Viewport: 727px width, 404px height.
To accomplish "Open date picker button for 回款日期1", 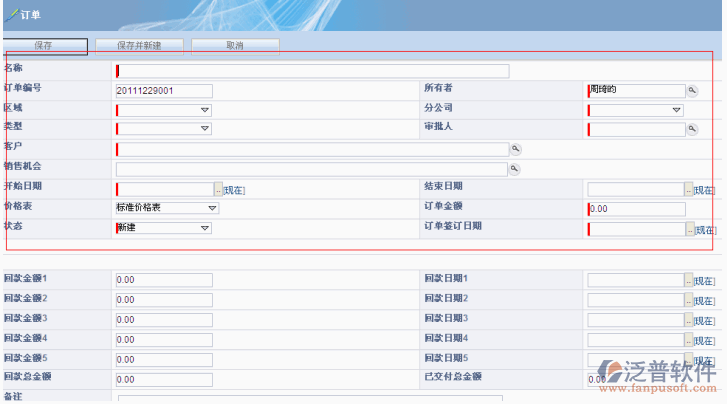I will point(689,280).
